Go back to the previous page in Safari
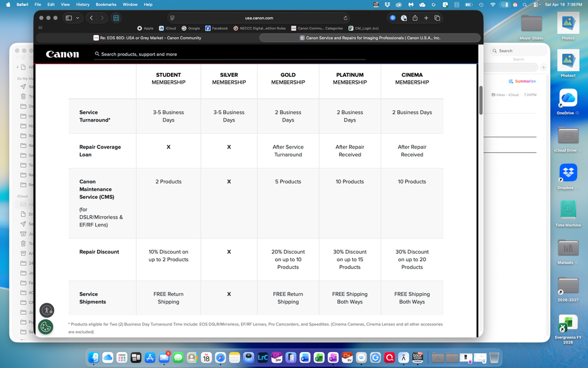Screen dimensions: 588x368 coord(91,18)
